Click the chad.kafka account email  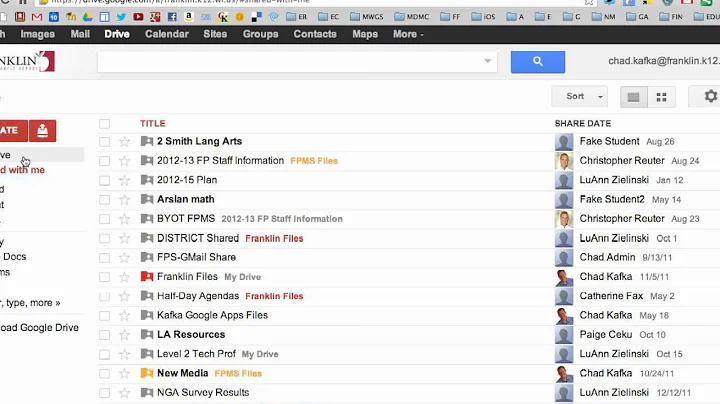point(664,61)
